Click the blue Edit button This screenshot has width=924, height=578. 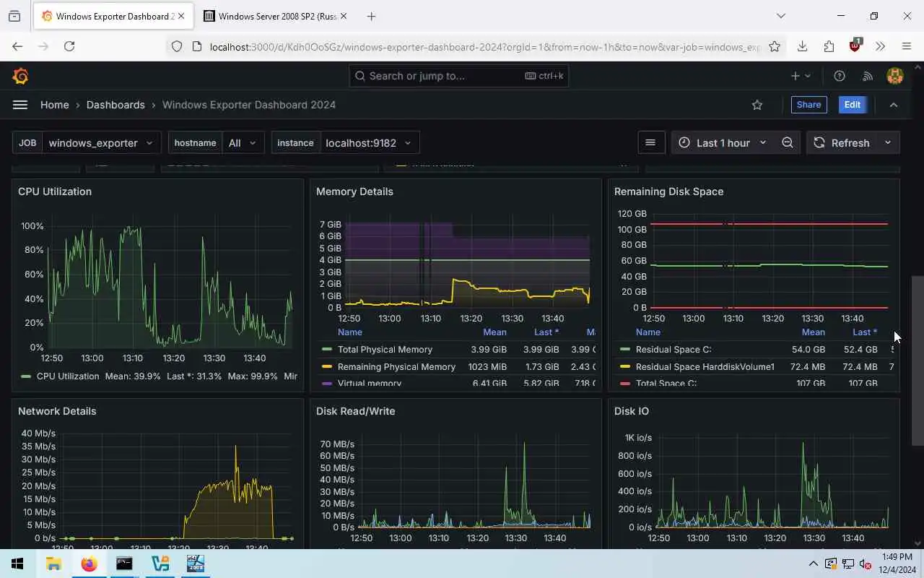853,105
